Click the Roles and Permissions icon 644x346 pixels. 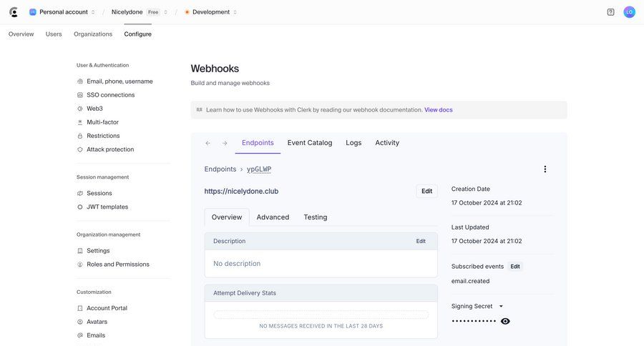80,265
